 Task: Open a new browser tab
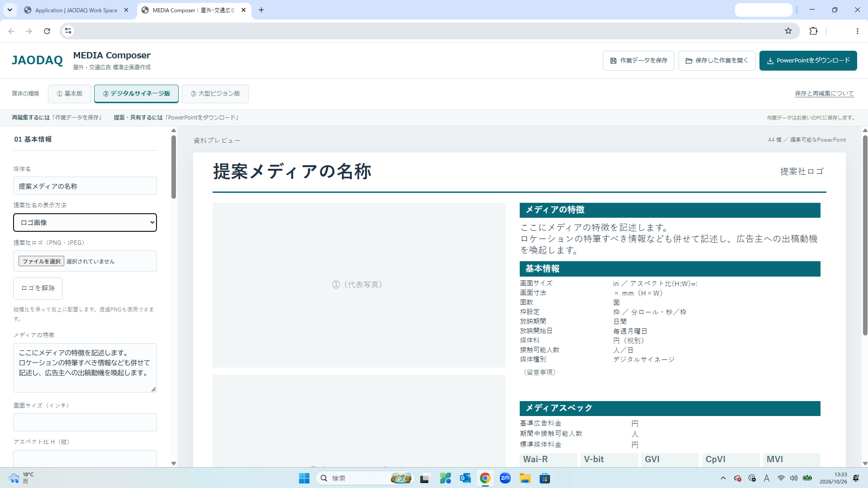(261, 10)
